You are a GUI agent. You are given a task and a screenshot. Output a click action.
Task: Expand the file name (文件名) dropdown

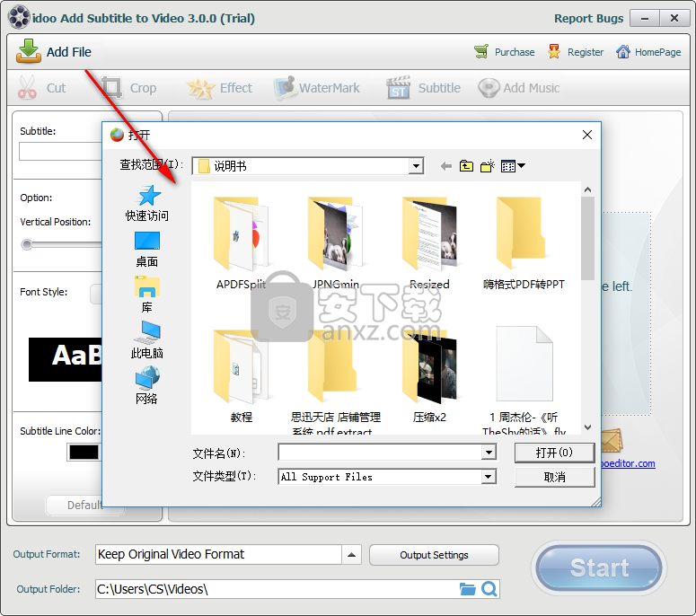pos(489,453)
